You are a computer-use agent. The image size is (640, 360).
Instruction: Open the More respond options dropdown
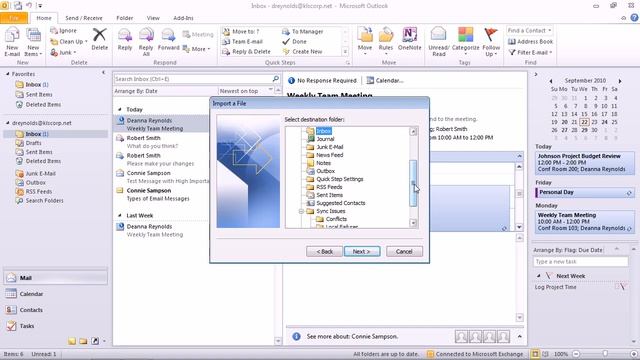click(x=196, y=49)
